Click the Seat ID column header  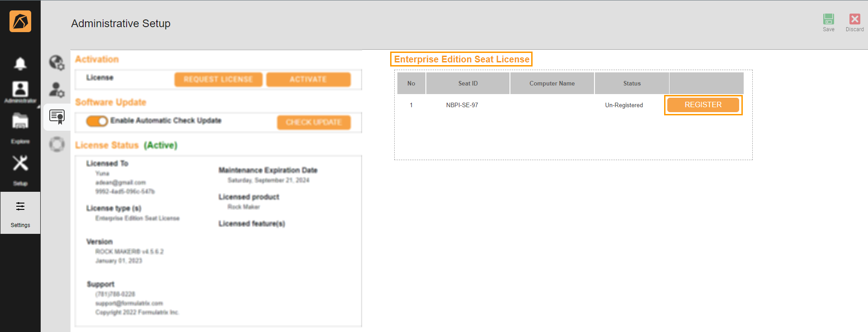coord(468,83)
